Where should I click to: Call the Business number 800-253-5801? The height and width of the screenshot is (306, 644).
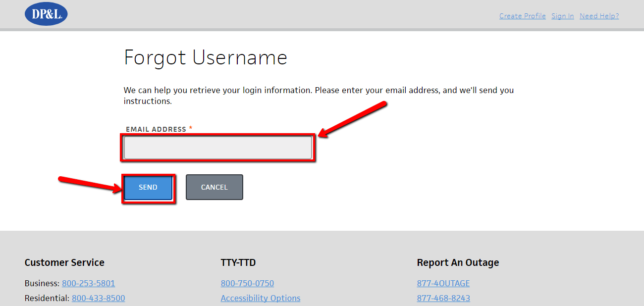tap(88, 283)
